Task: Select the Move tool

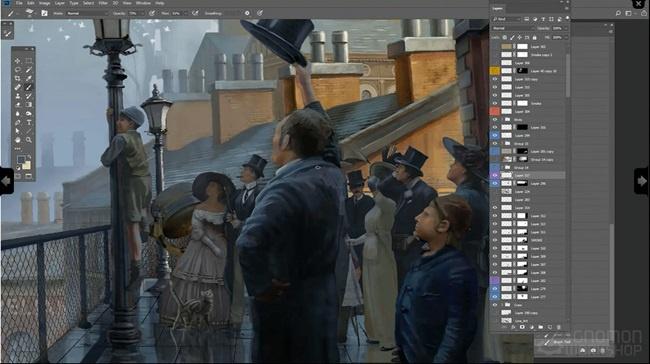Action: (x=17, y=61)
